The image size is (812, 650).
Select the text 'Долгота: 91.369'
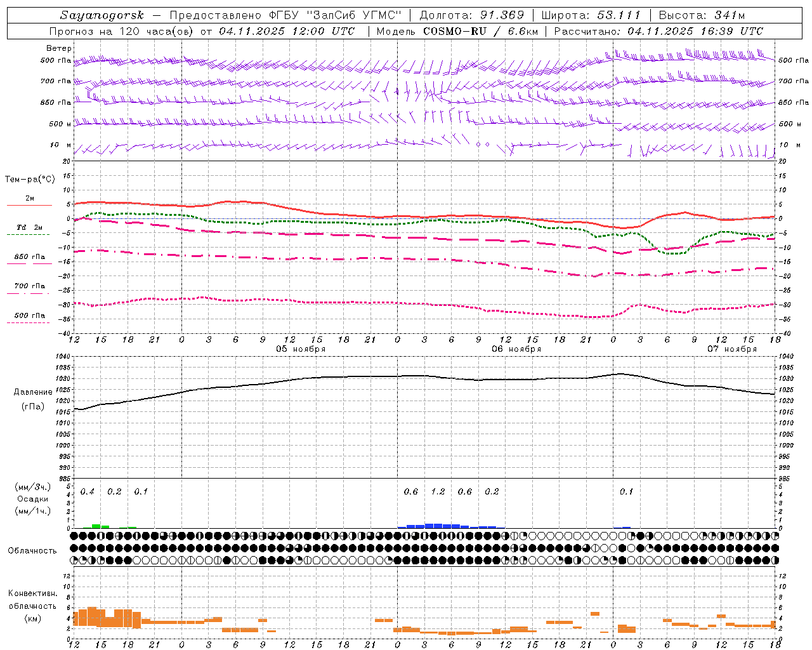[x=472, y=15]
